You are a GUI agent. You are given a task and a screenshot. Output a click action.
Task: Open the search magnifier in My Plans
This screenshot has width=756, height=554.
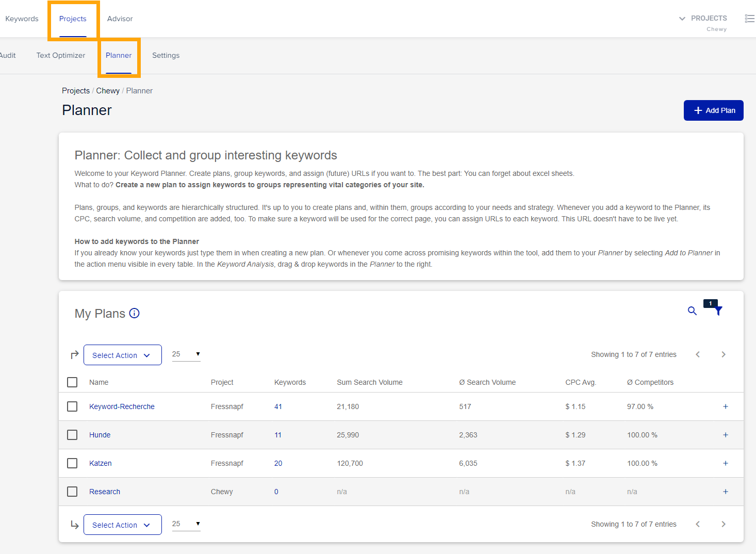pos(692,312)
